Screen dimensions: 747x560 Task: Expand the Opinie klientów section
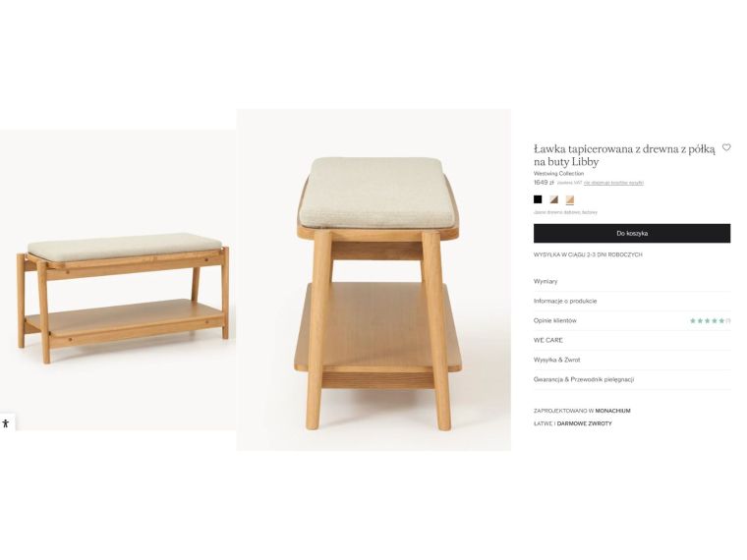[x=632, y=320]
